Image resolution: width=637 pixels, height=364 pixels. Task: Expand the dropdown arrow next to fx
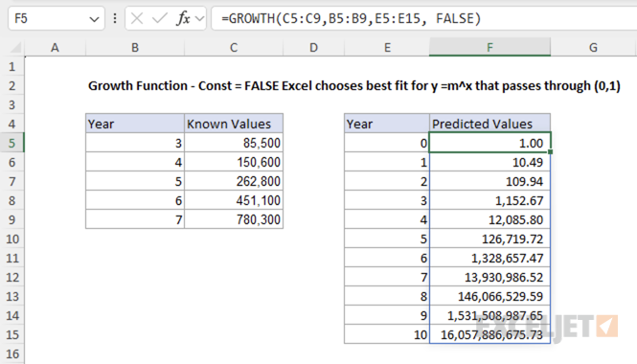click(199, 19)
